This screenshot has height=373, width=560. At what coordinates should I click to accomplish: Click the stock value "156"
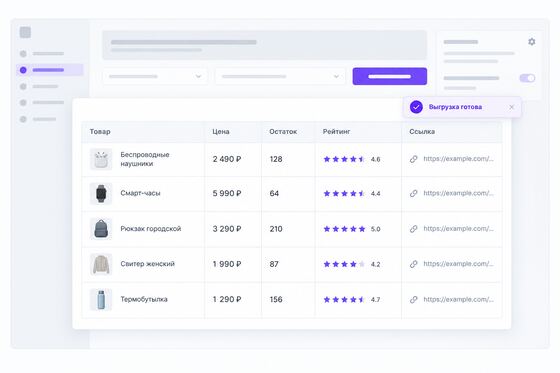[x=276, y=299]
